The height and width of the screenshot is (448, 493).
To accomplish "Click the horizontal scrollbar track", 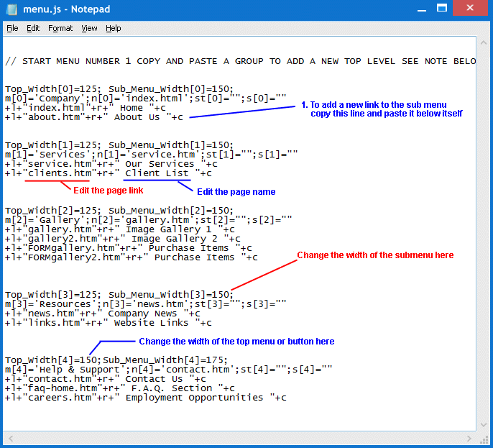I will 237,436.
